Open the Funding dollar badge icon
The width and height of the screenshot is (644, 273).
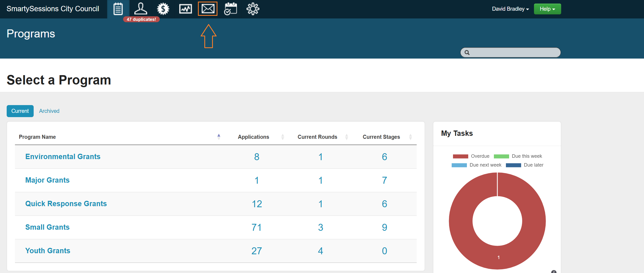point(163,9)
